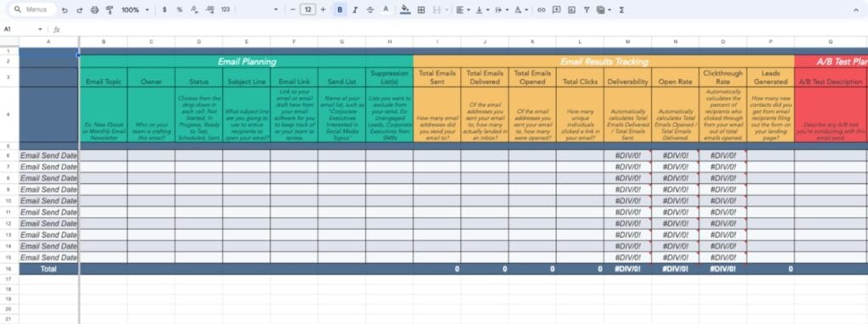Format as percent
The height and width of the screenshot is (324, 868).
(180, 10)
